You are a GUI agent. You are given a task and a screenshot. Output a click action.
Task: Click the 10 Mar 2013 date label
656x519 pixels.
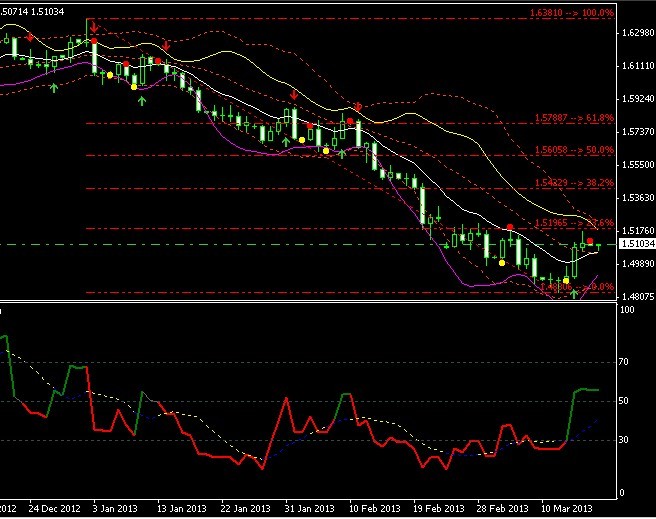567,509
